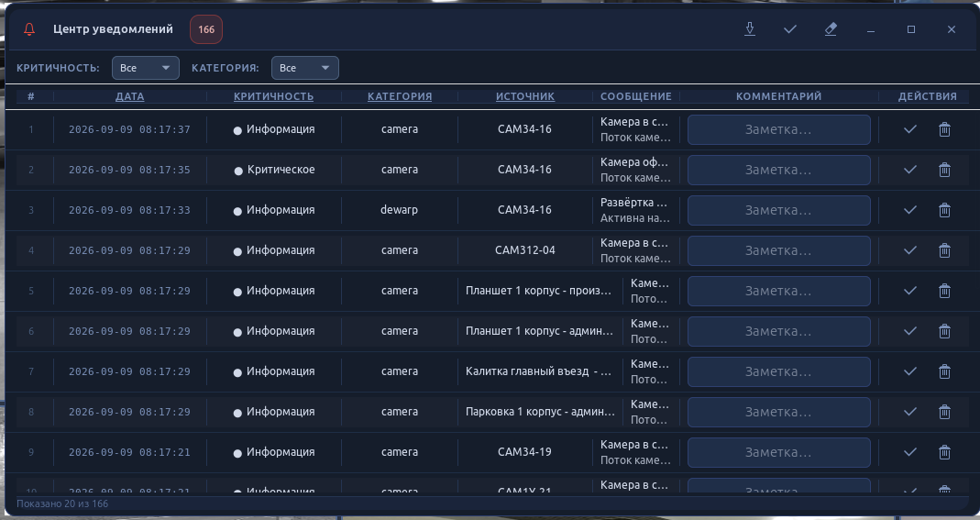Open the Критичность filter dropdown
Screen dimensions: 980x520
pos(146,68)
